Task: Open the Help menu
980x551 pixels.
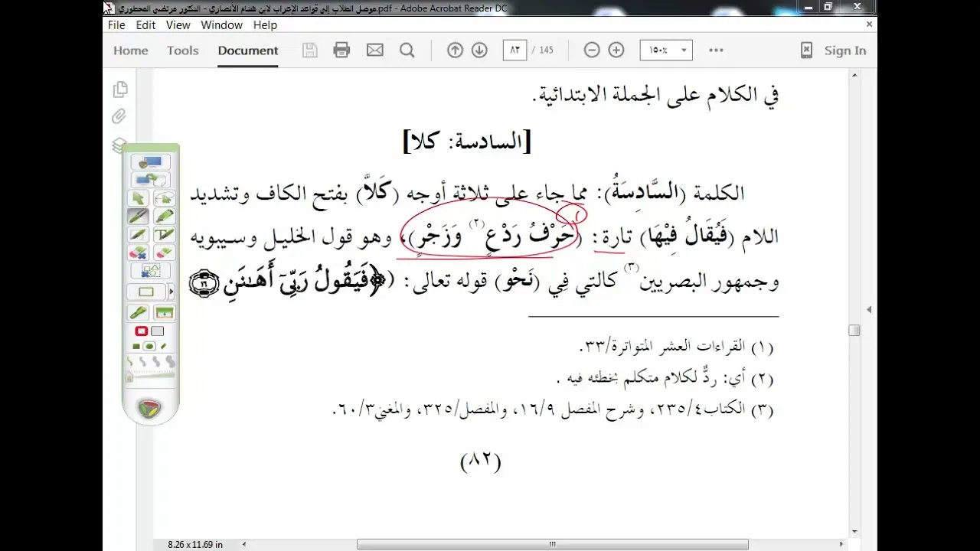Action: tap(265, 25)
